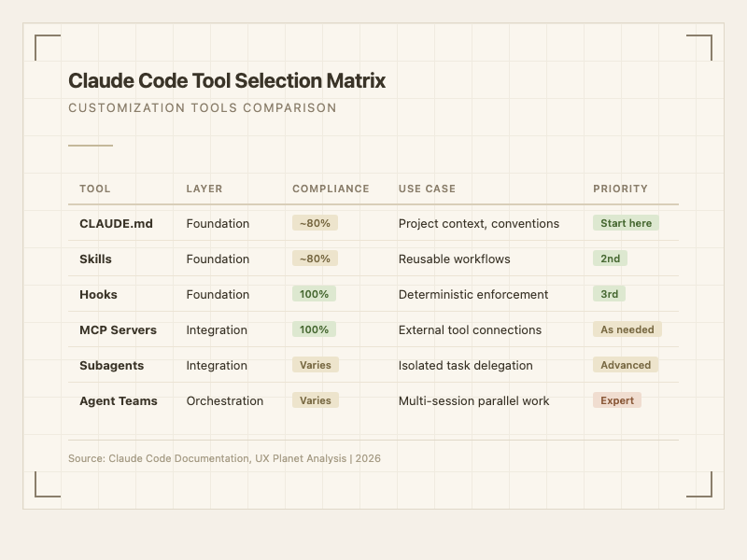The height and width of the screenshot is (560, 747).
Task: Click the TOOL column header
Action: [95, 189]
